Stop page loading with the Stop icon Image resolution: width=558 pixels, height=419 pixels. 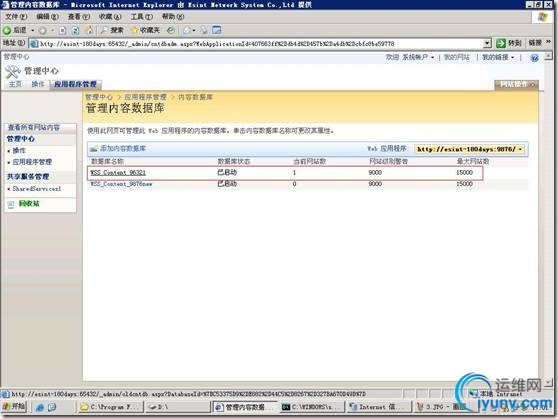coord(62,31)
